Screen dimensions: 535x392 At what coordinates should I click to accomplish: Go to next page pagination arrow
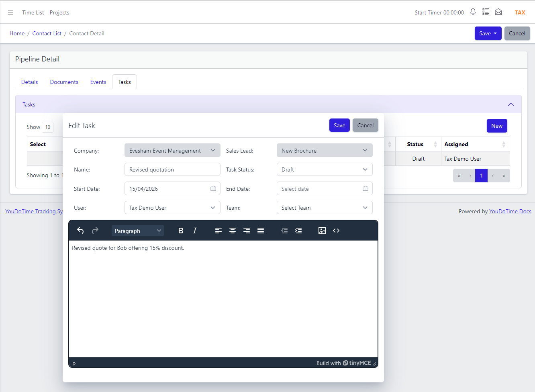click(x=493, y=176)
